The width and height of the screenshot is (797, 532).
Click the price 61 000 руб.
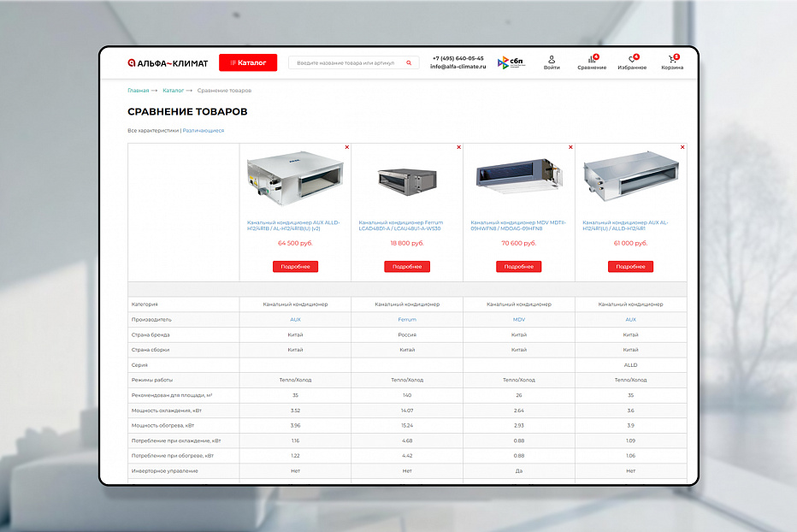[x=631, y=243]
